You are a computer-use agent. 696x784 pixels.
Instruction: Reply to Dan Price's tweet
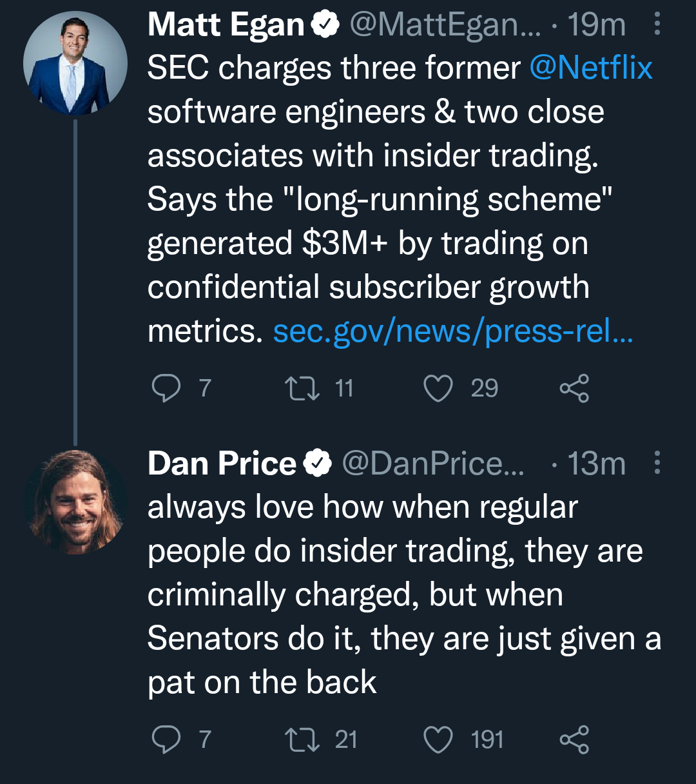click(166, 740)
